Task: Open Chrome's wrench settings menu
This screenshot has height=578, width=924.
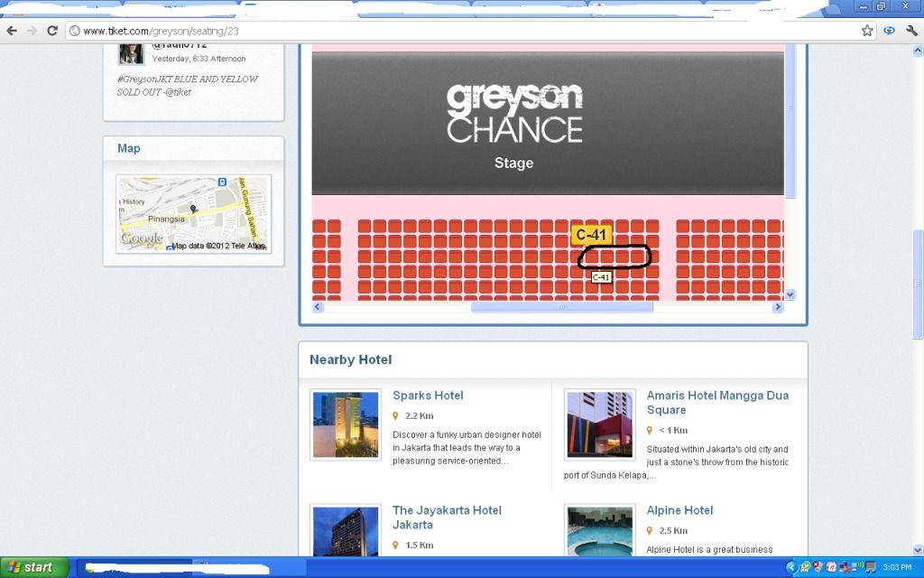Action: tap(911, 31)
